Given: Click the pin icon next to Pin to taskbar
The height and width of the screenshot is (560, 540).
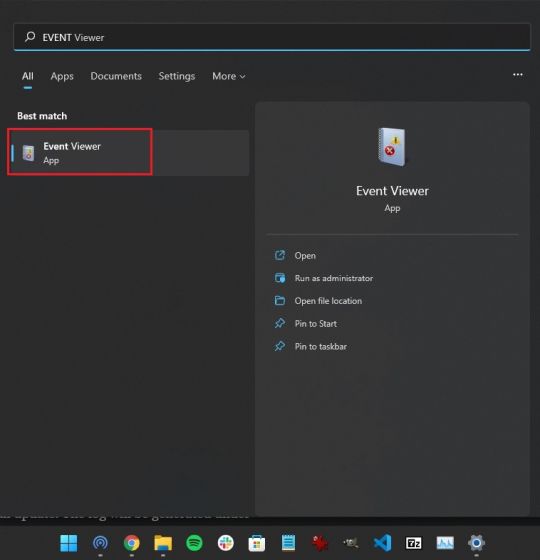Looking at the screenshot, I should pyautogui.click(x=280, y=346).
